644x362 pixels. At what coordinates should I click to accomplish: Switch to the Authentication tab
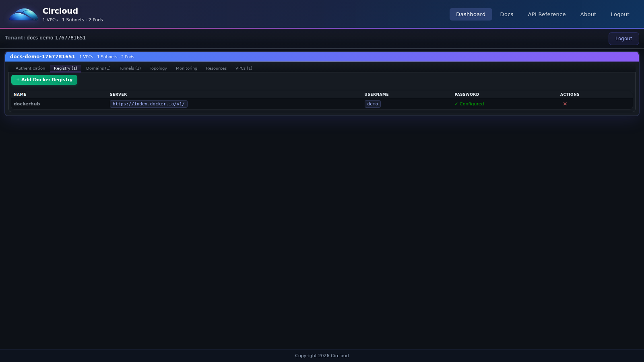[x=30, y=68]
